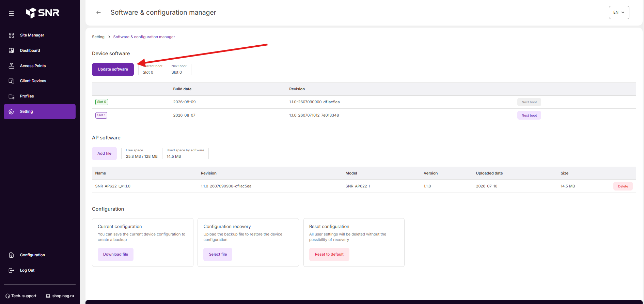644x304 pixels.
Task: Click the Configuration file icon
Action: point(11,255)
